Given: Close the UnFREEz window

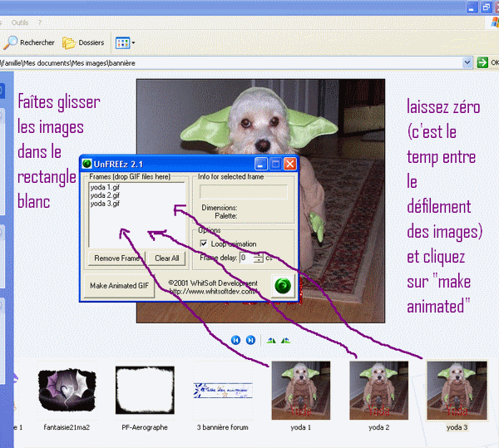Looking at the screenshot, I should (290, 164).
